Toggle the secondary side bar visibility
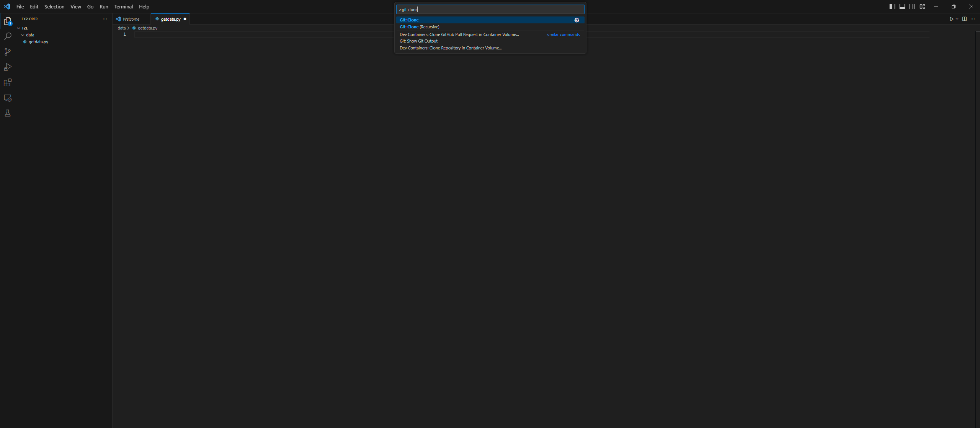The image size is (980, 428). click(912, 7)
